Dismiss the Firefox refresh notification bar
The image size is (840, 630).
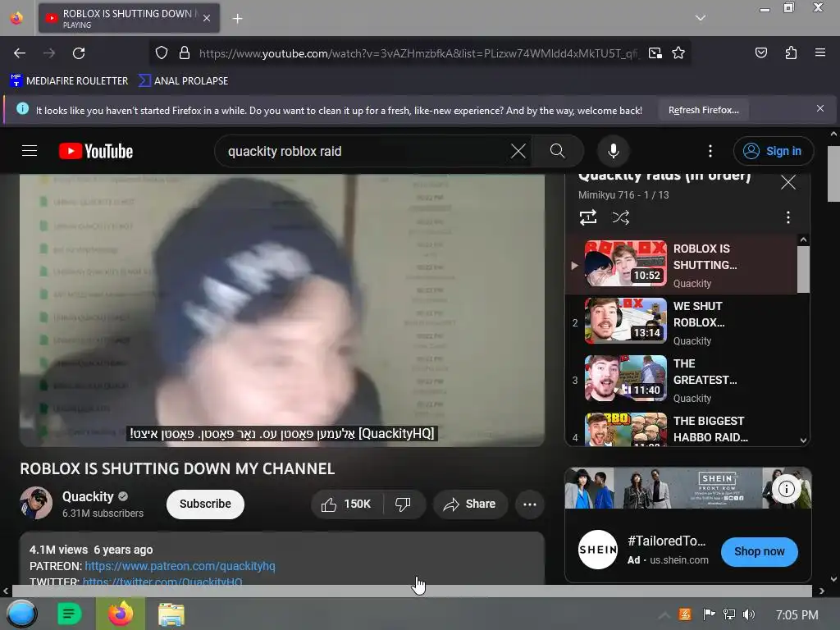[x=819, y=109]
